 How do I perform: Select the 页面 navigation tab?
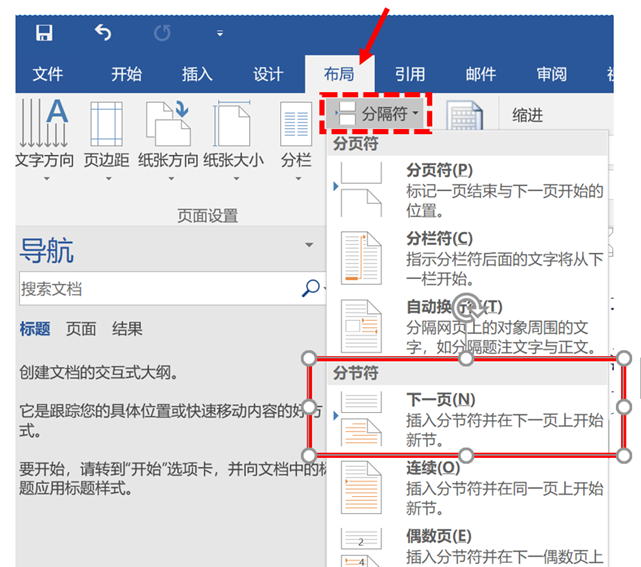(81, 329)
